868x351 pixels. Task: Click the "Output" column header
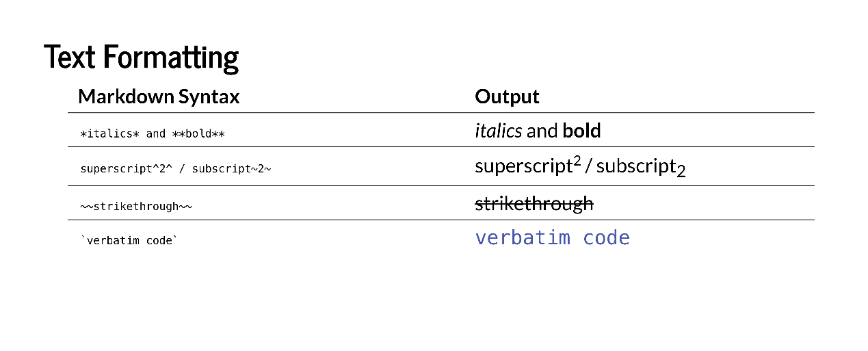[x=507, y=96]
